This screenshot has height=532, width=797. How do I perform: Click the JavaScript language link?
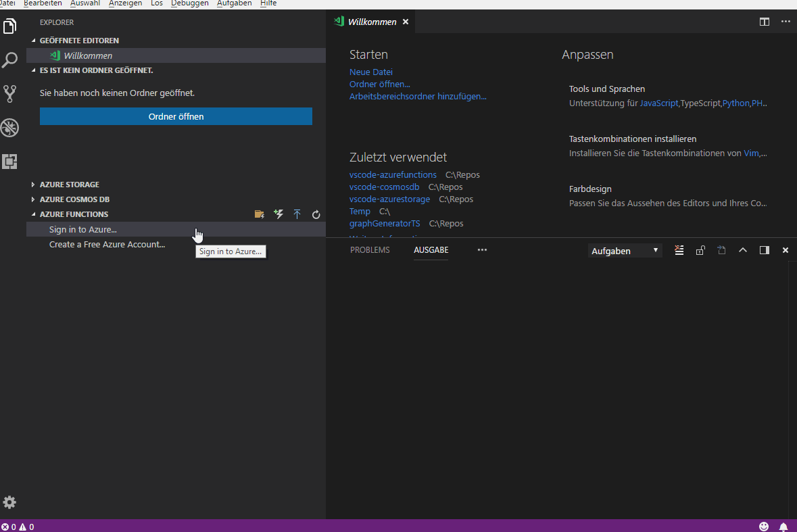658,103
